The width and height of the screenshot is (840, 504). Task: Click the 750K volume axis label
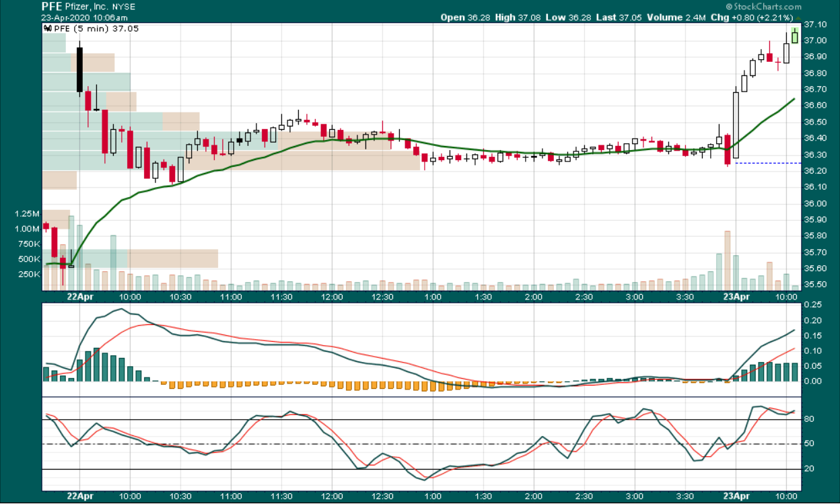tap(29, 244)
